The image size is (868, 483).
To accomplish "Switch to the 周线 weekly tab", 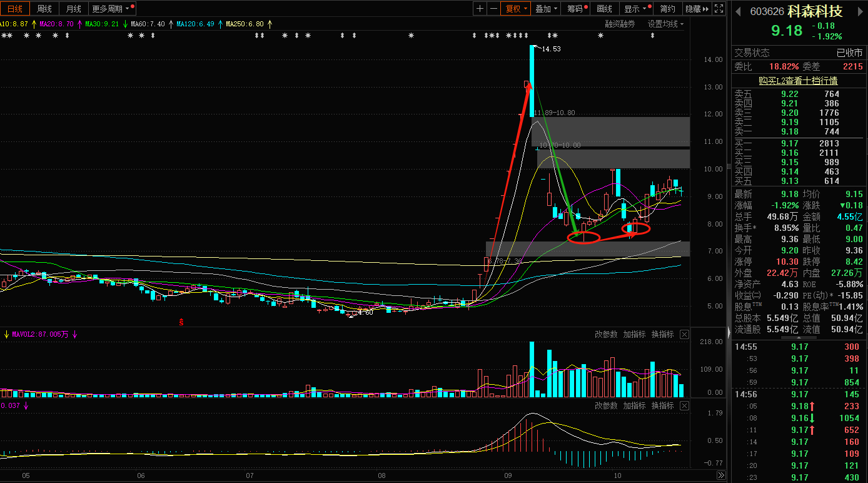I will (x=44, y=9).
